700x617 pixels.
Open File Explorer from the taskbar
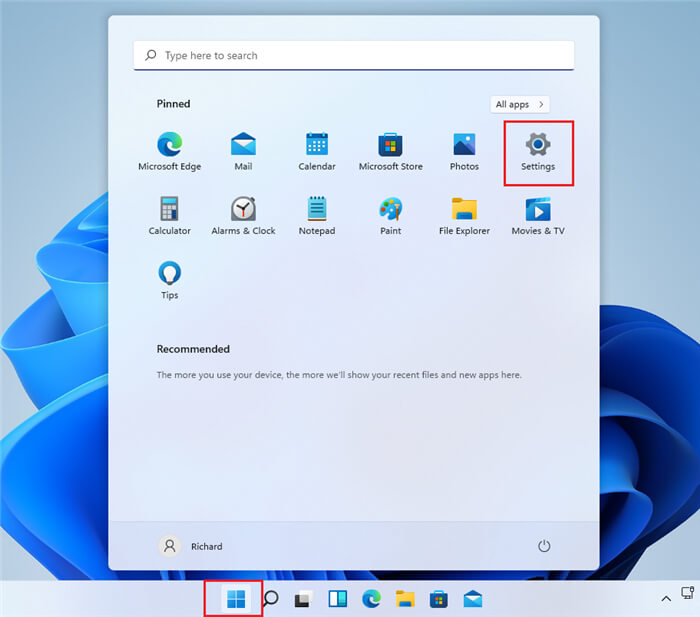[405, 599]
